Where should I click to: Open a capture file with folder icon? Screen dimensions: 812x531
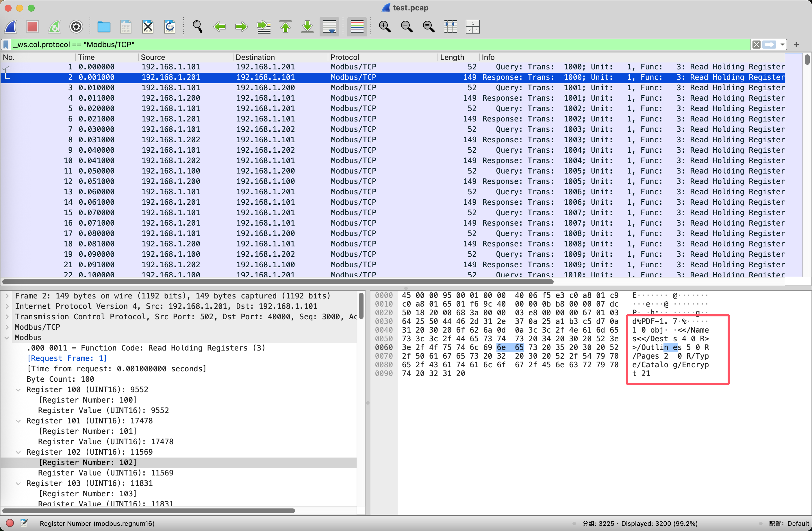click(104, 27)
